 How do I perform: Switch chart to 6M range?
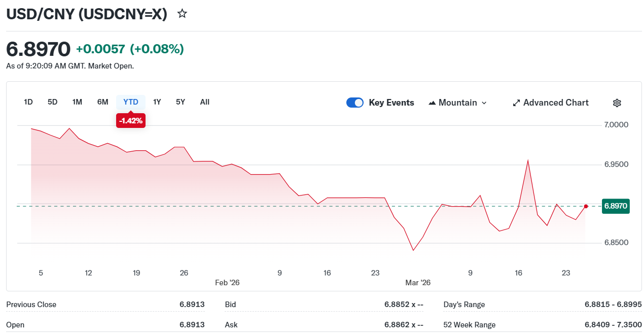pyautogui.click(x=103, y=102)
